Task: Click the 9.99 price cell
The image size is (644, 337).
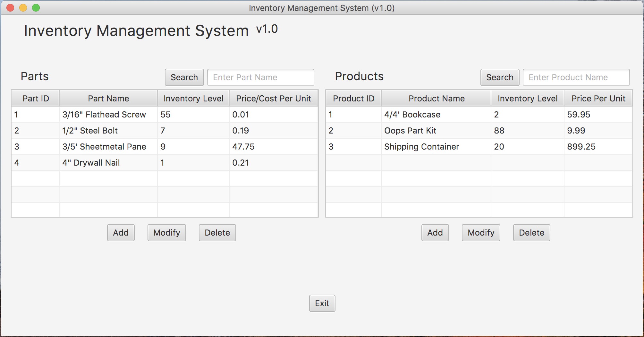Action: [x=598, y=131]
